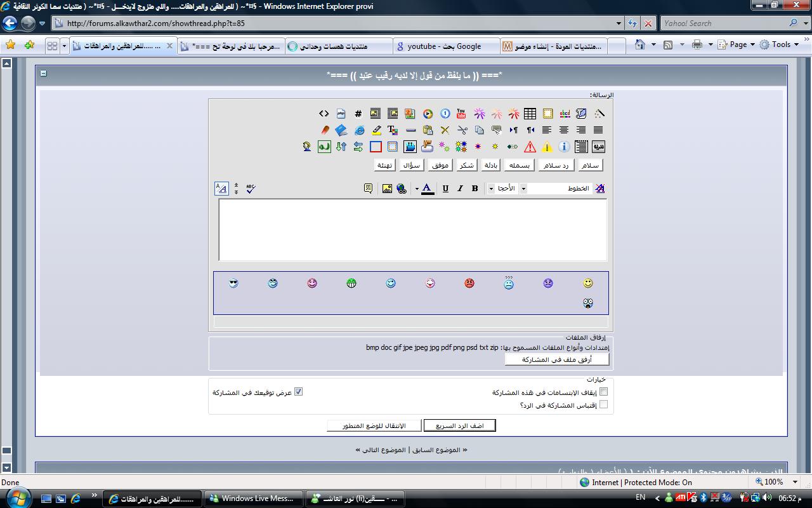The height and width of the screenshot is (508, 812).
Task: Insert image using the picture icon
Action: click(387, 189)
